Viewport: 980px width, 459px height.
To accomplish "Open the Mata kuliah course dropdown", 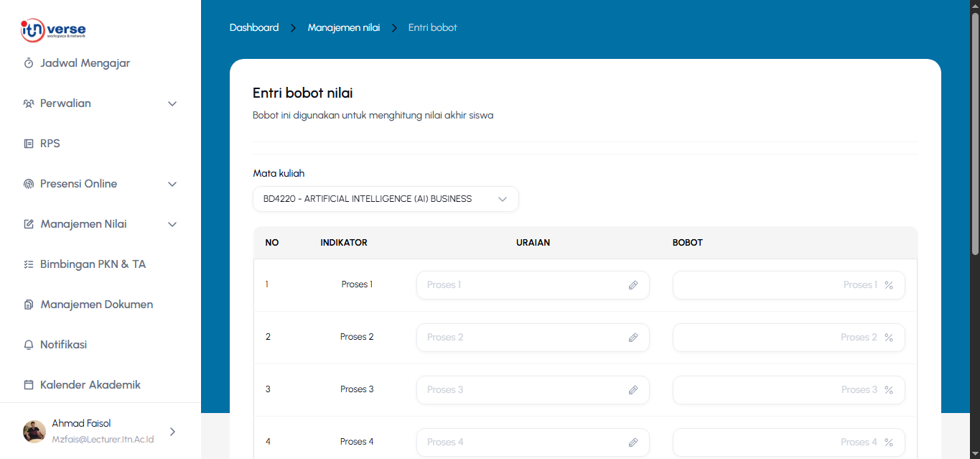I will coord(386,199).
